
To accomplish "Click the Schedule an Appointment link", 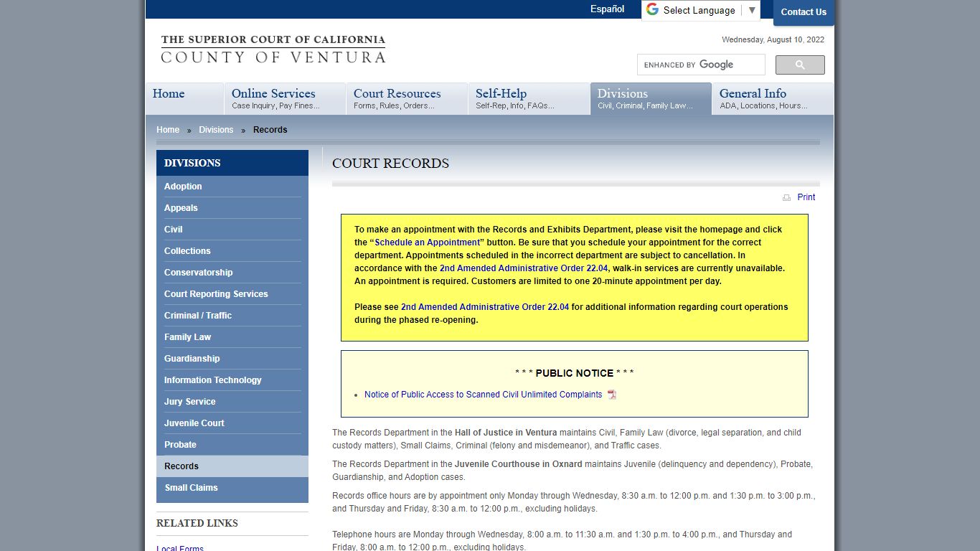I will click(x=427, y=242).
